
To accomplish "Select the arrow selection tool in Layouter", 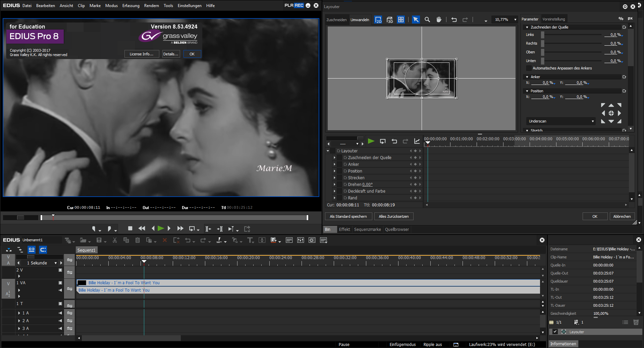I will coord(416,19).
